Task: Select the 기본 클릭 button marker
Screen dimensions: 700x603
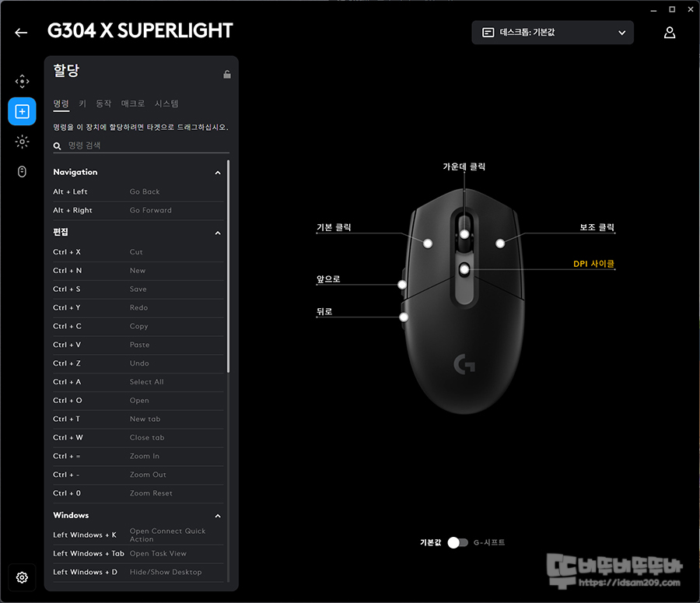Action: point(428,244)
